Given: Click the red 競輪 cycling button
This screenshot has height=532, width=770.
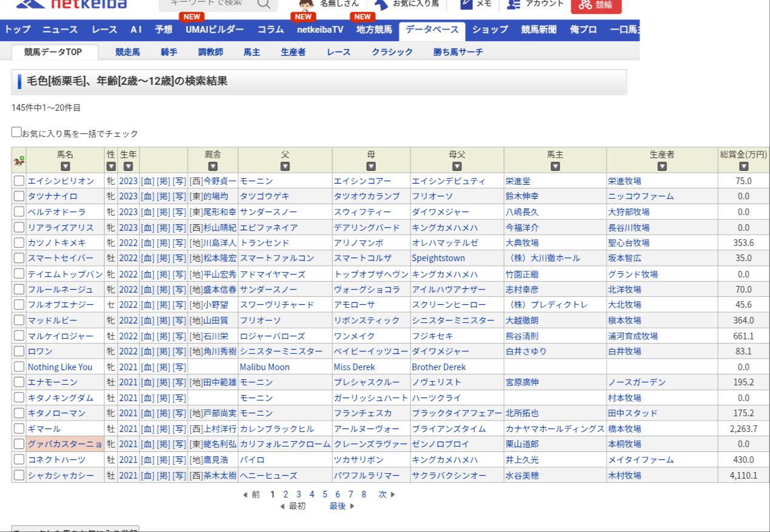Looking at the screenshot, I should (595, 4).
